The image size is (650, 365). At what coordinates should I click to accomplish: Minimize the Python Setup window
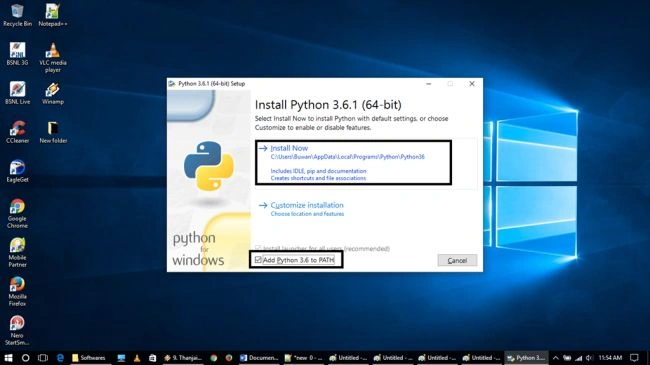coord(429,83)
